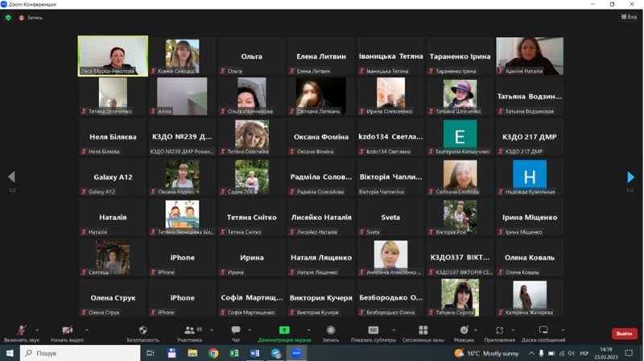Open Breakout Rooms (Сессионные залы) icon
644x361 pixels.
(423, 330)
